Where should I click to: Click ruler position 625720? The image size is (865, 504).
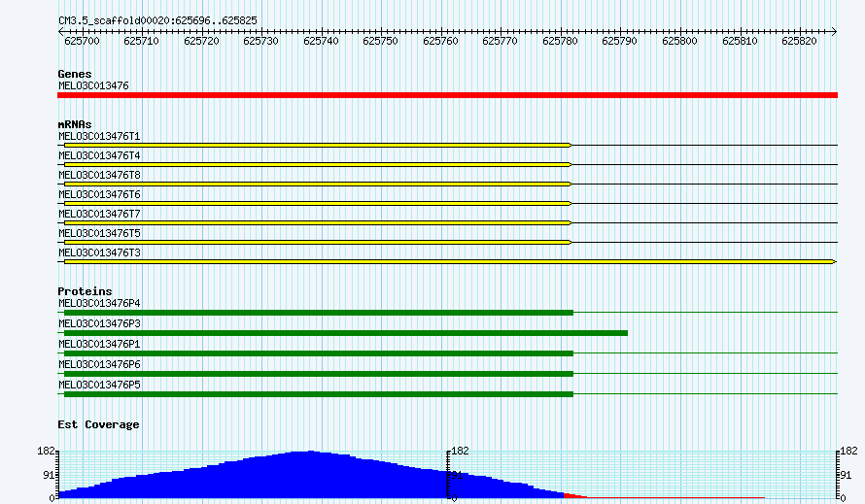[201, 41]
